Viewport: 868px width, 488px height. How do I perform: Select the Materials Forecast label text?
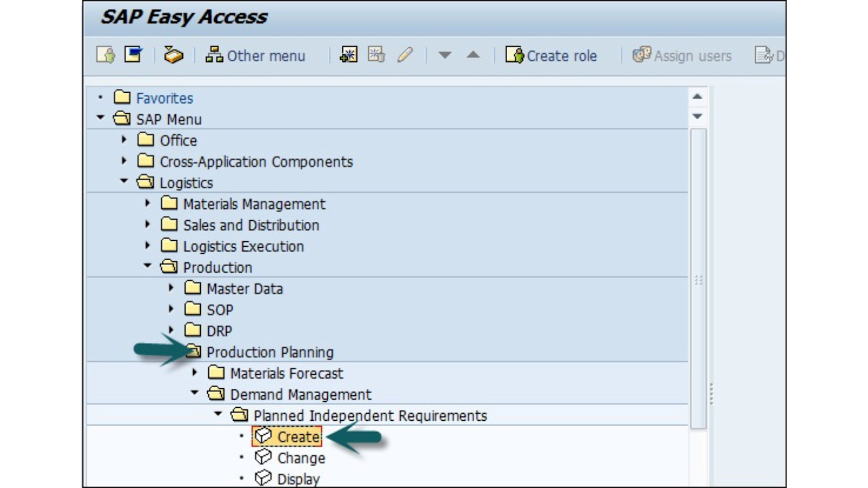tap(286, 374)
